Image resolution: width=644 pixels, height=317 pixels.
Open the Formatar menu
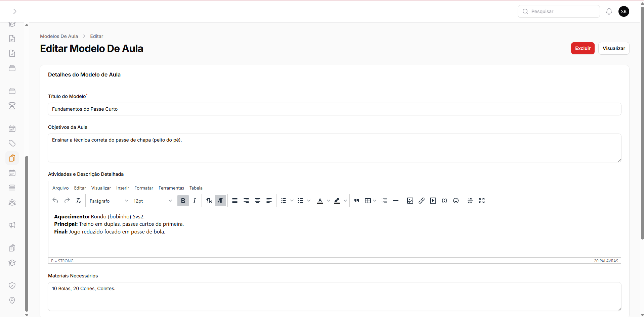point(143,188)
